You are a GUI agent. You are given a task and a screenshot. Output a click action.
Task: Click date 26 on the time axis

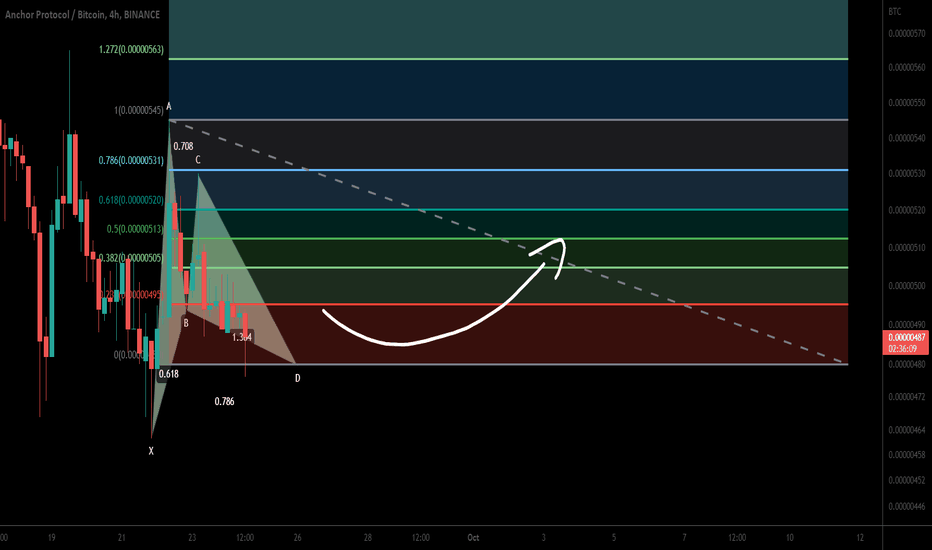tap(297, 538)
